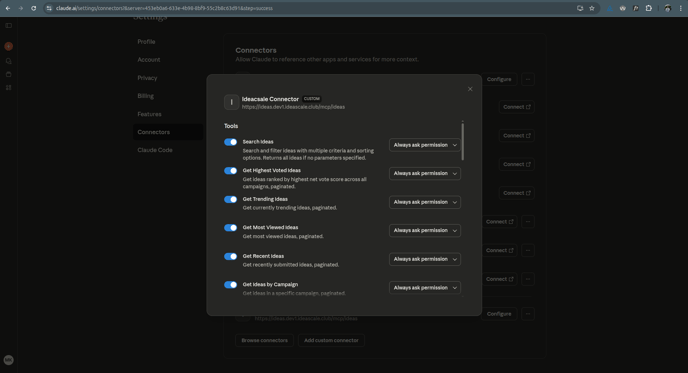This screenshot has height=373, width=688.
Task: Switch to Features settings
Action: click(x=149, y=114)
